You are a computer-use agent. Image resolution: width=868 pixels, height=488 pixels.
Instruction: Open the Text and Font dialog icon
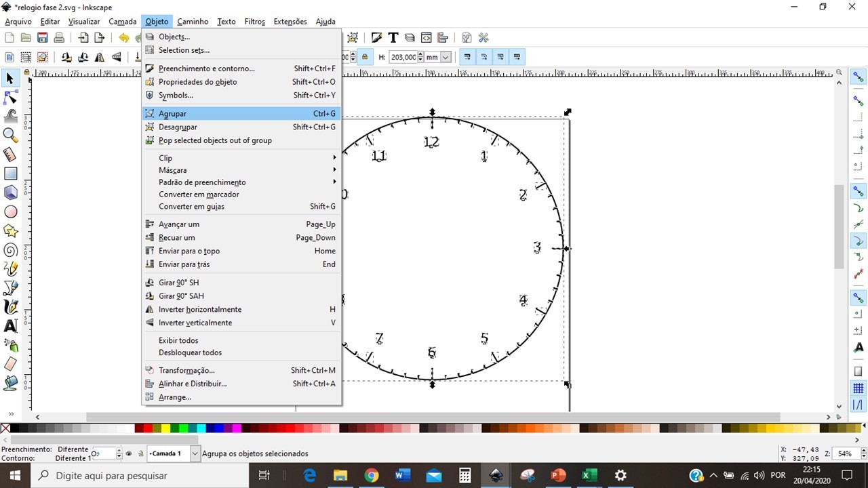coord(393,38)
